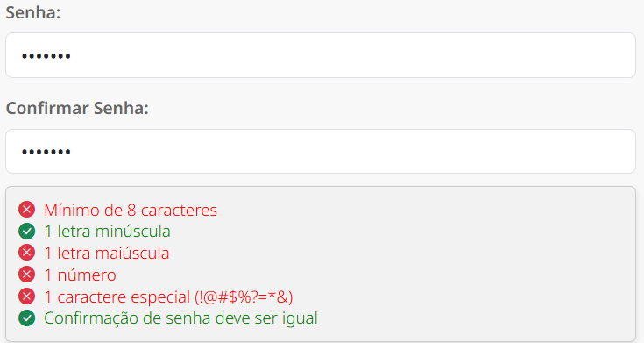Image resolution: width=644 pixels, height=343 pixels.
Task: Focus the Confirmar Senha password field
Action: point(321,152)
